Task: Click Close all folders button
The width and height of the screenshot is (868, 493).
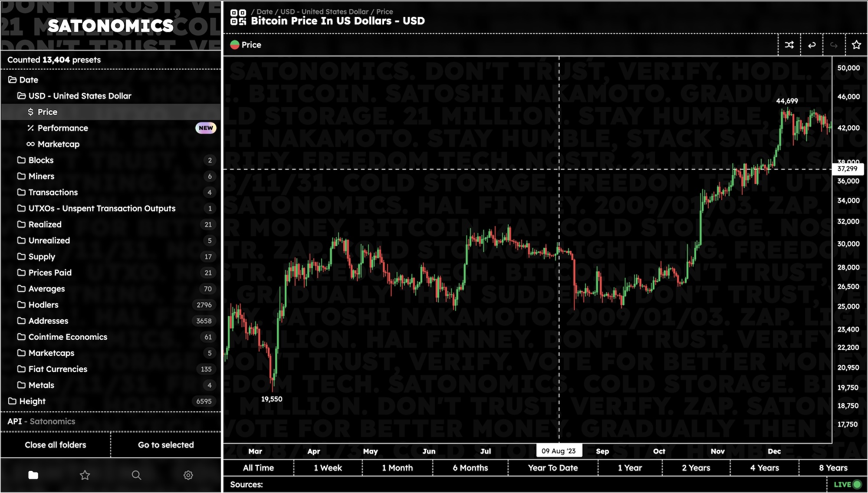Action: click(x=56, y=445)
